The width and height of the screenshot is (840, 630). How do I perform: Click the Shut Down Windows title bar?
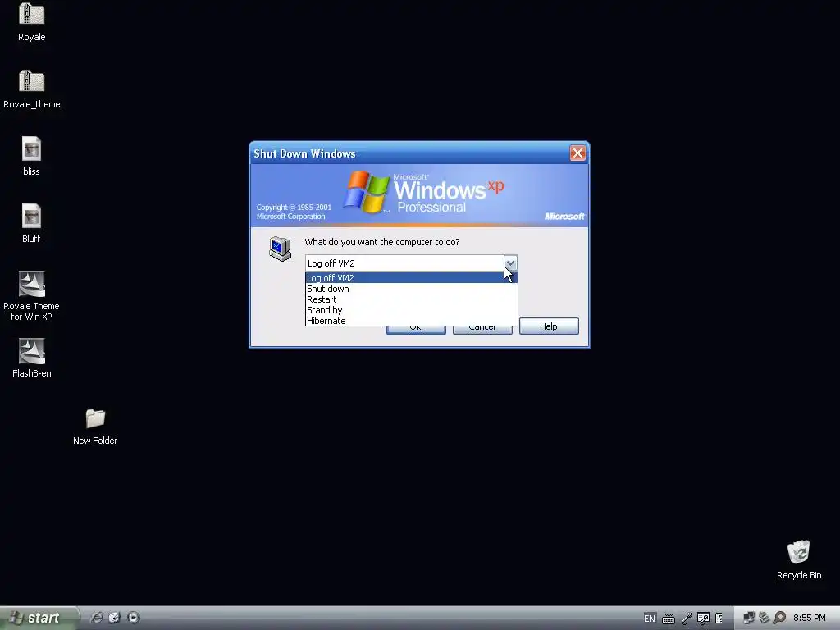tap(410, 153)
